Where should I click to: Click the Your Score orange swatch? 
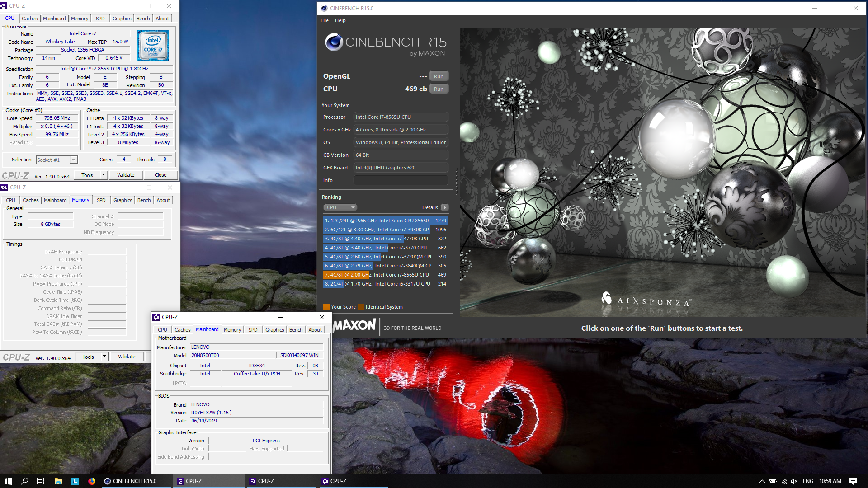pos(326,307)
